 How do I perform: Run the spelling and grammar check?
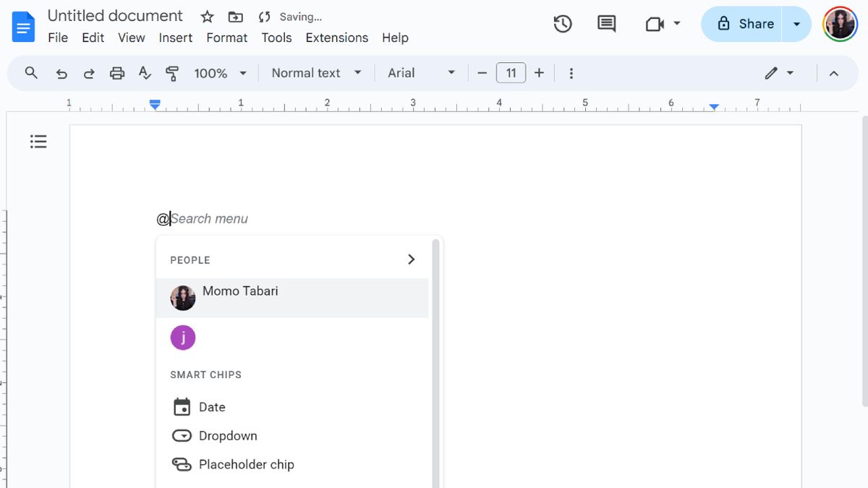145,72
